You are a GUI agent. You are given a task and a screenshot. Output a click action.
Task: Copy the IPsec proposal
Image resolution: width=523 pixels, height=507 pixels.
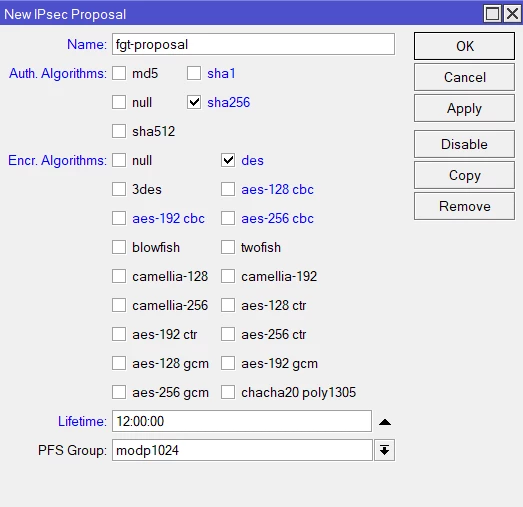click(464, 175)
